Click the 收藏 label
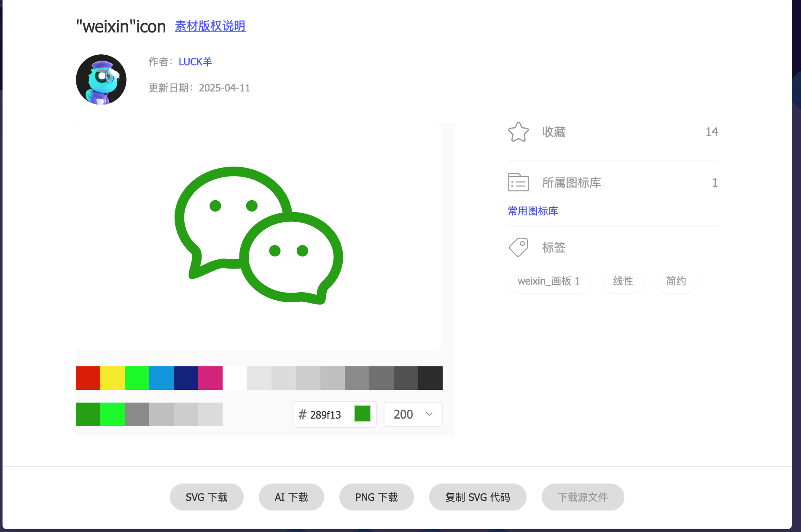This screenshot has height=532, width=801. [x=554, y=132]
